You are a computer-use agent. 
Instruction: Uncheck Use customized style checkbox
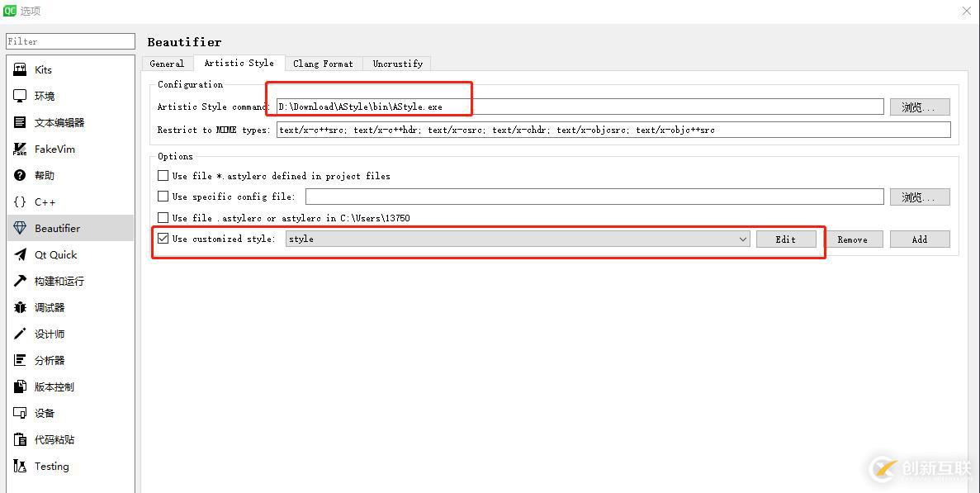click(163, 238)
